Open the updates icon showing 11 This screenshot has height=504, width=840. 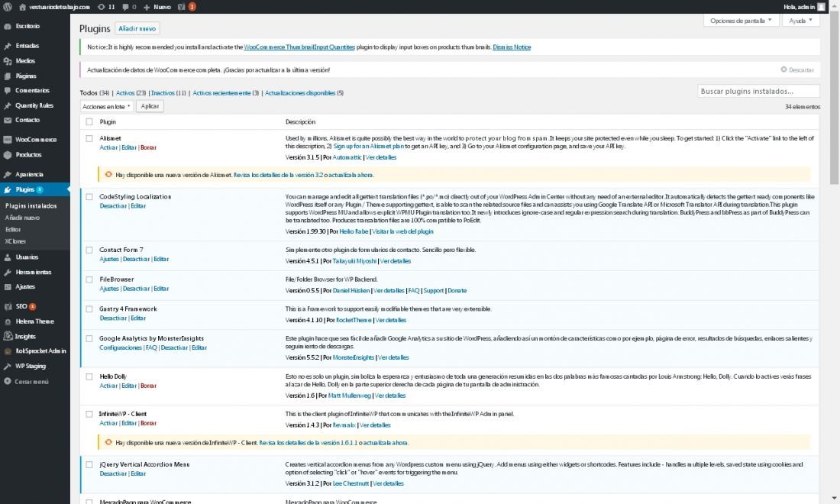coord(102,7)
